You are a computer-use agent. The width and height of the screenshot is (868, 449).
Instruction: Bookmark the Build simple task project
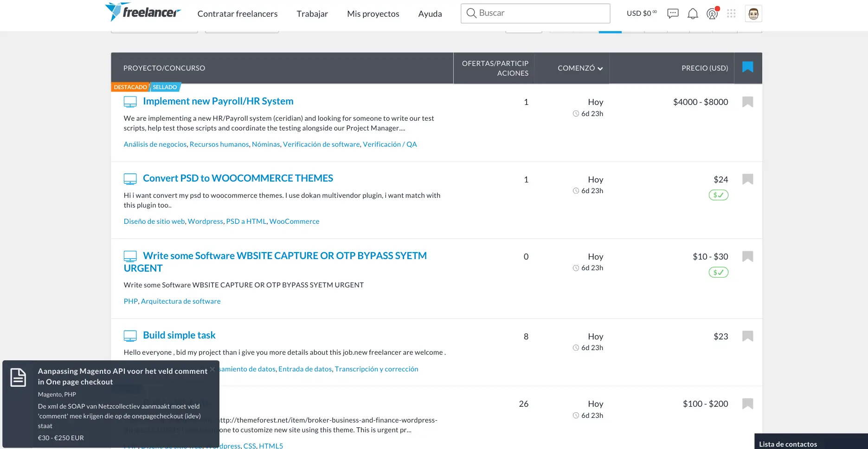click(748, 336)
